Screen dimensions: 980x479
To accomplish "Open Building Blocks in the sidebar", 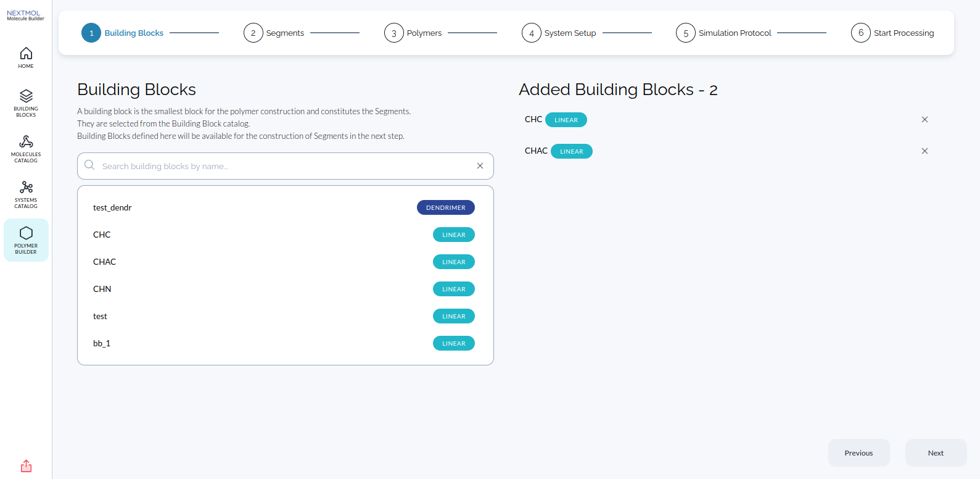I will [x=26, y=103].
